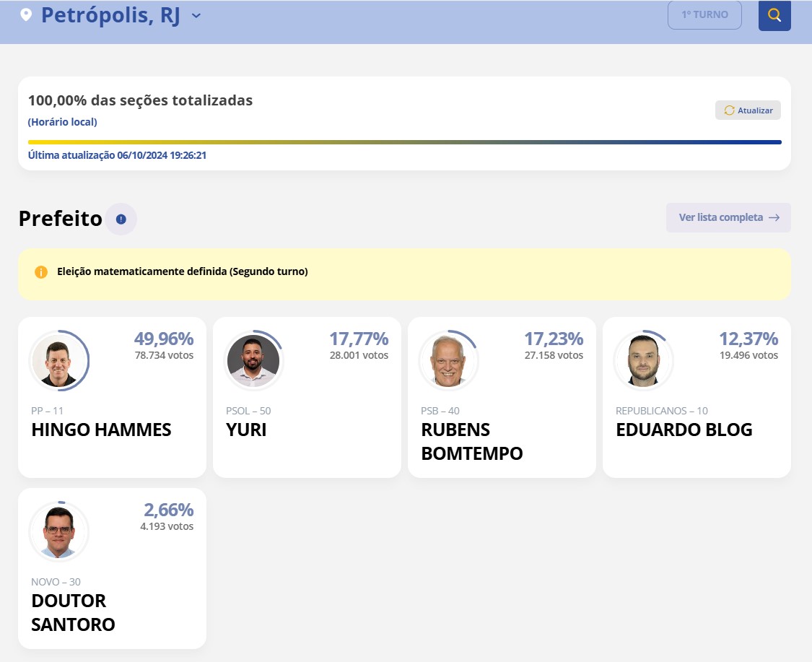The width and height of the screenshot is (812, 662).
Task: Select the Prefeito section heading
Action: pos(60,219)
